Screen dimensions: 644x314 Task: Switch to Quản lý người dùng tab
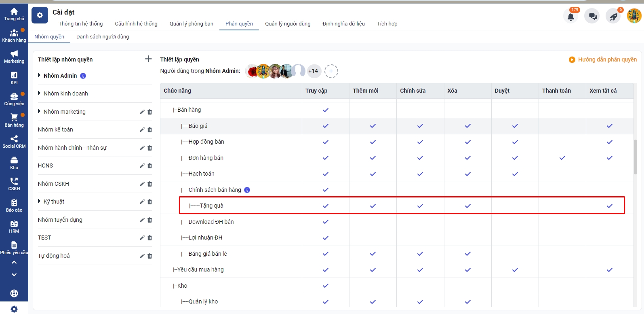(x=288, y=24)
